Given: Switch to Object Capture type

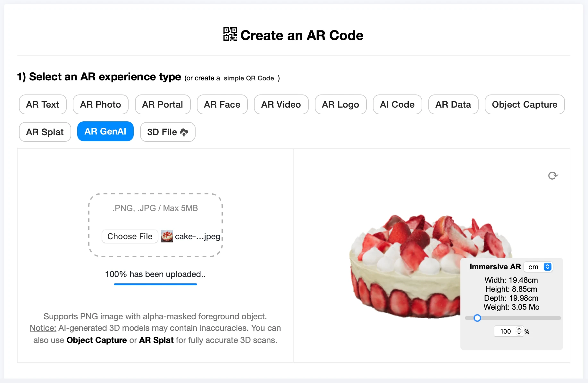Looking at the screenshot, I should (x=525, y=104).
